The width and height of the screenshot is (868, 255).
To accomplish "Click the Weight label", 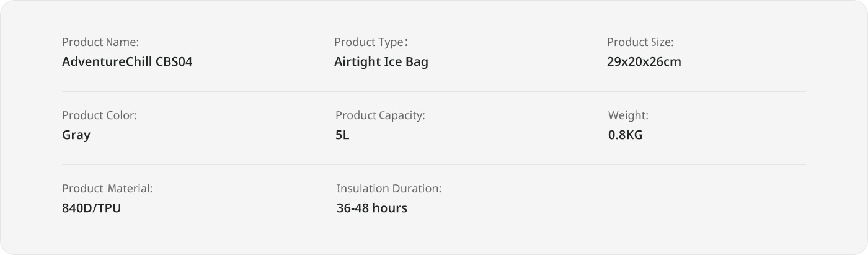I will tap(628, 115).
